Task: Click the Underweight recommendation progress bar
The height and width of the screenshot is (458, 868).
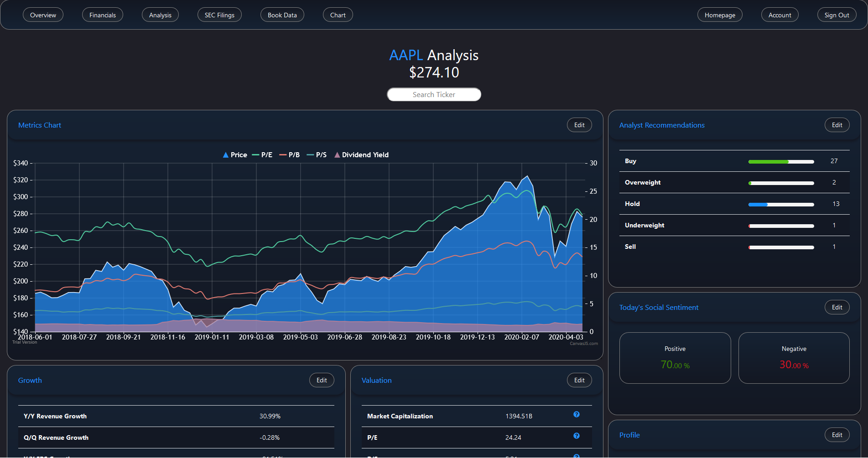Action: (x=781, y=226)
